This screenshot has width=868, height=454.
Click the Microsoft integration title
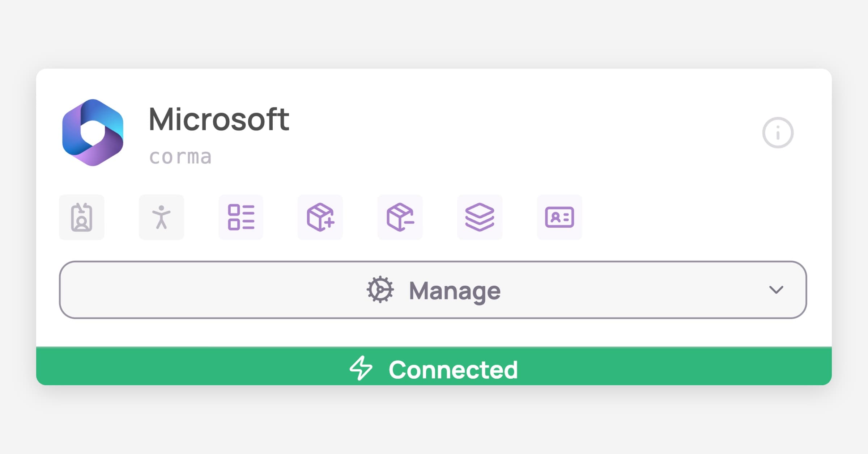[x=219, y=119]
